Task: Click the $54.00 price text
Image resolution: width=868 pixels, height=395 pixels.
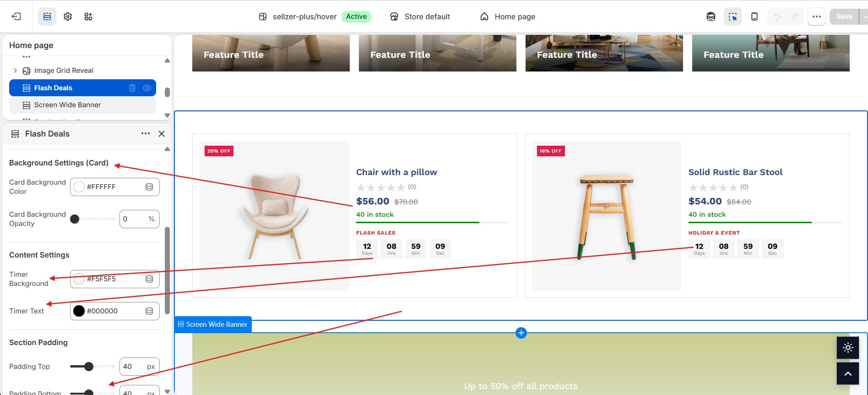Action: (705, 201)
